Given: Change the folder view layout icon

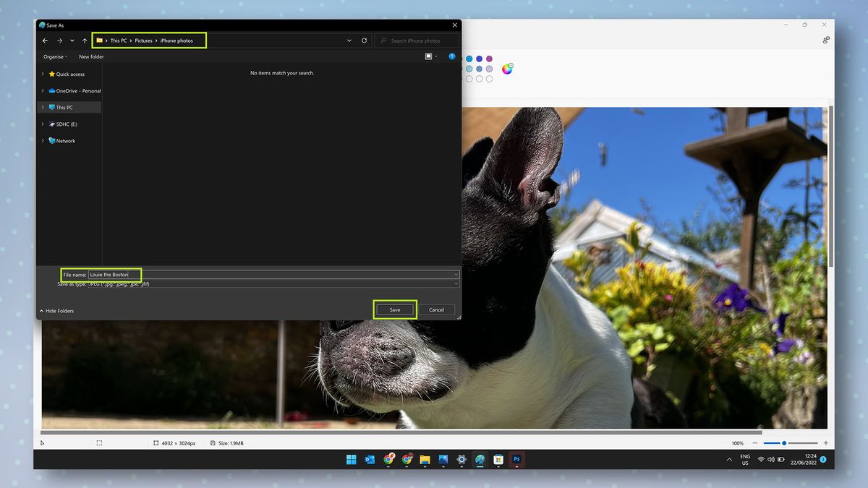Looking at the screenshot, I should [x=429, y=56].
